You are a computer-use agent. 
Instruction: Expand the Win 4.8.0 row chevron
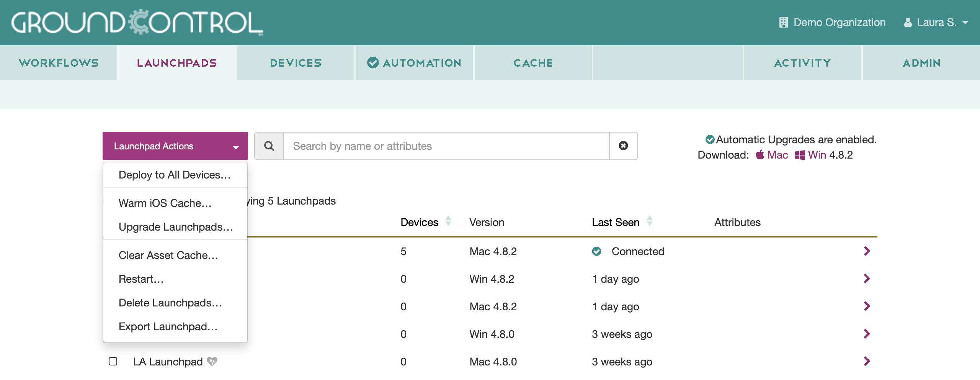(x=867, y=334)
